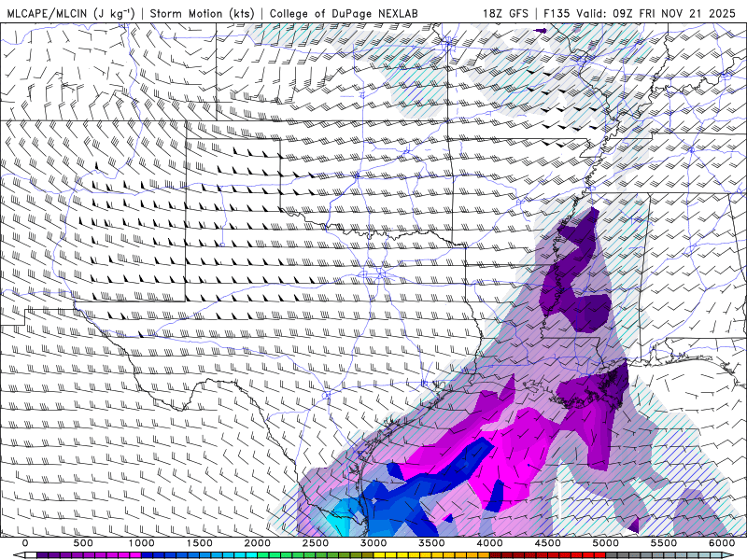Click the left arrow end of the color bar
The height and width of the screenshot is (560, 747).
pos(19,555)
